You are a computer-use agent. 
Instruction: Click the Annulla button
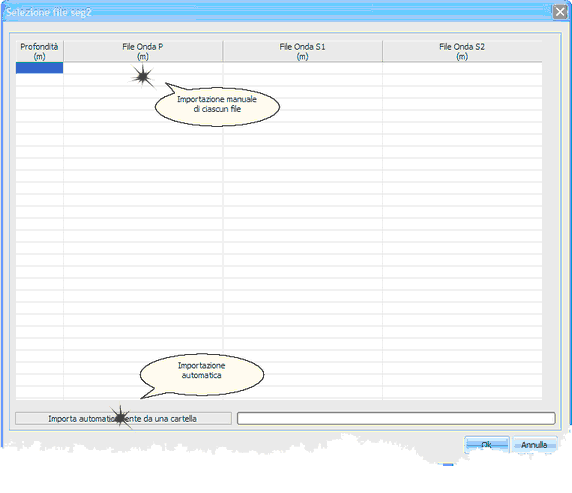[x=534, y=444]
